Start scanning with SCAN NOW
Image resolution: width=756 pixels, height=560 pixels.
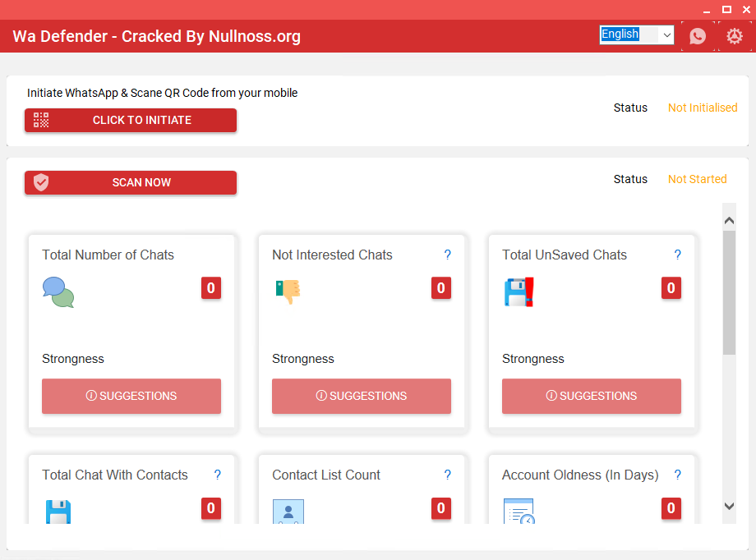(x=131, y=182)
